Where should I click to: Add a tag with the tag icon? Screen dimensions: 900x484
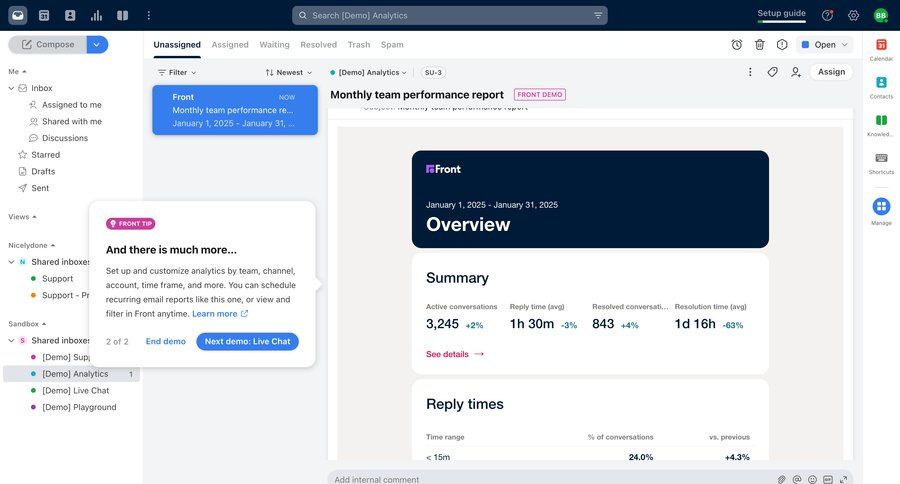pyautogui.click(x=773, y=72)
